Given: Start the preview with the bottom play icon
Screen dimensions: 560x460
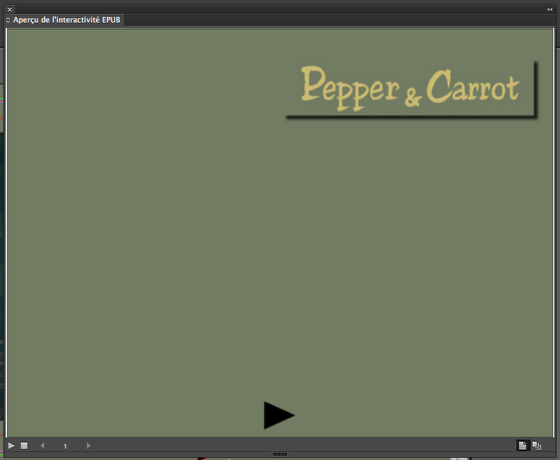Looking at the screenshot, I should (11, 446).
